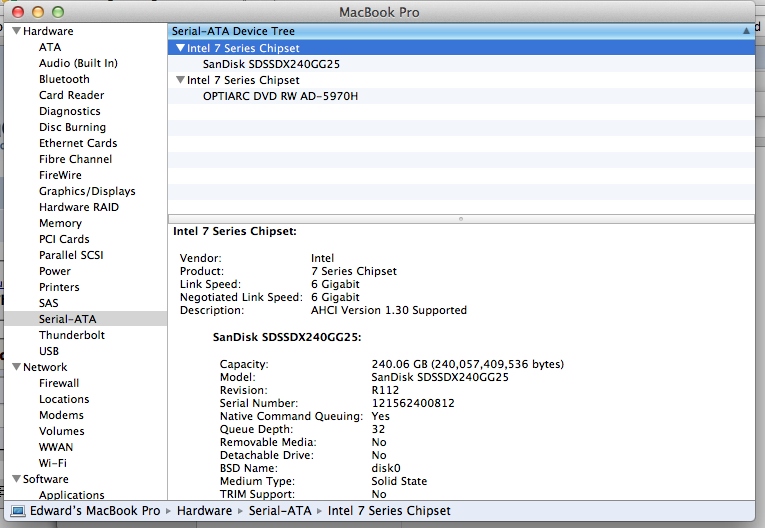Select Graphics/Displays in sidebar

pos(87,191)
